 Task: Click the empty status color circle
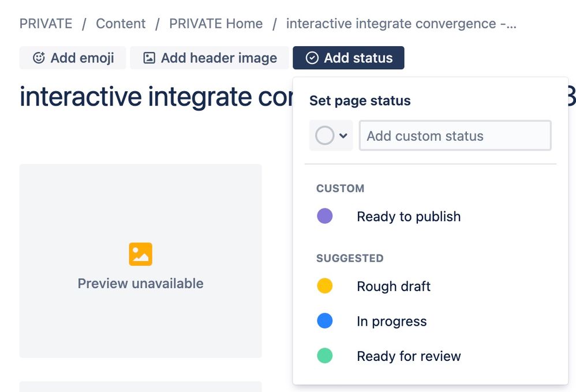click(x=324, y=136)
